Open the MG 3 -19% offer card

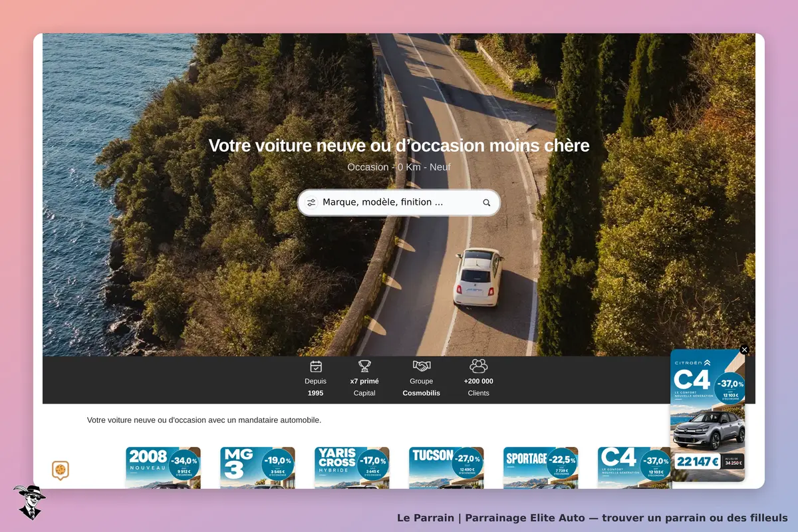257,467
